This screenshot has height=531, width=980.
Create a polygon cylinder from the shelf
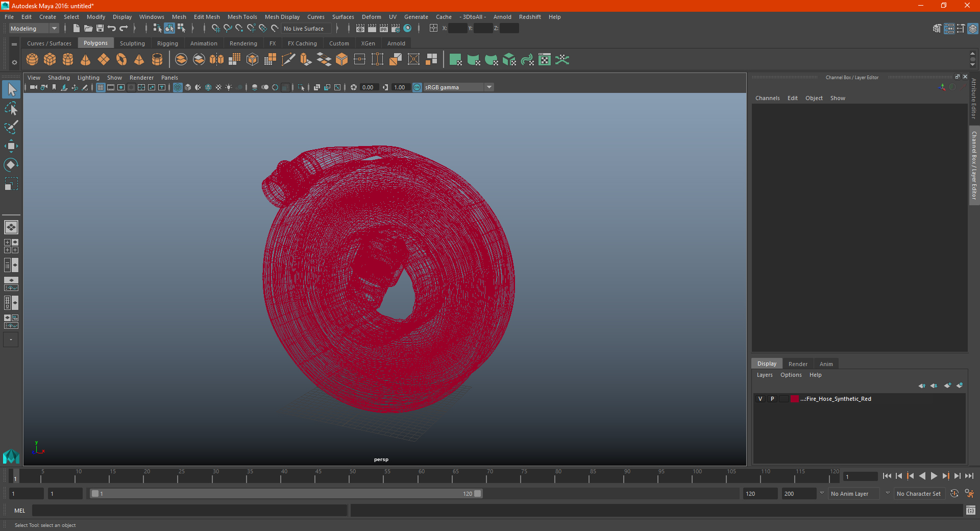coord(68,60)
